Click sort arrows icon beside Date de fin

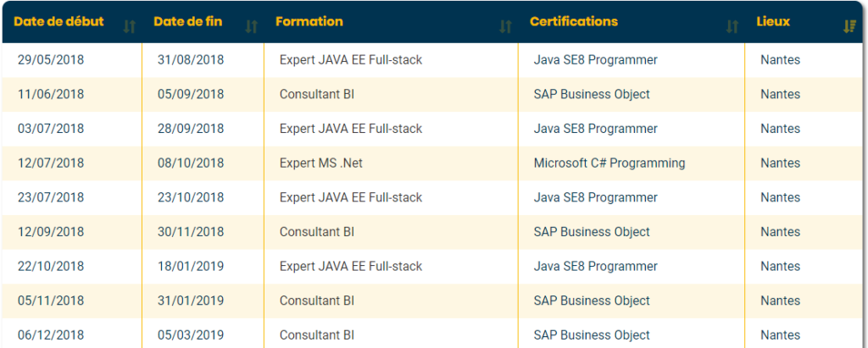pyautogui.click(x=251, y=26)
